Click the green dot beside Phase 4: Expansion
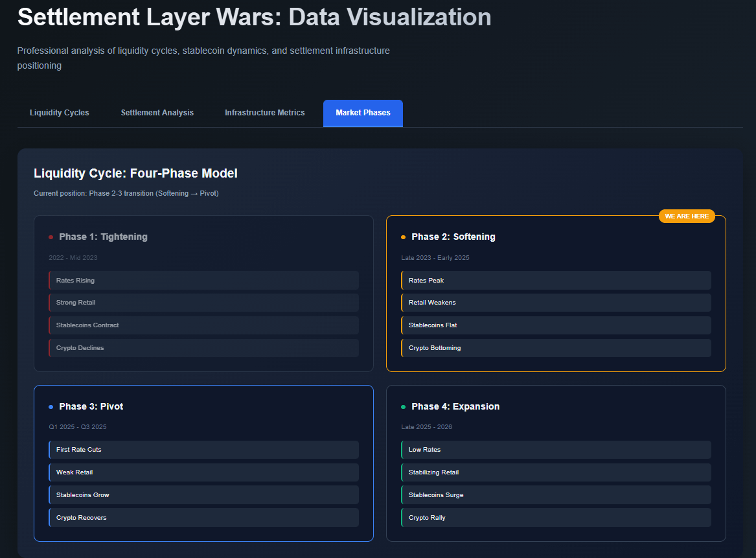756x558 pixels. coord(403,407)
